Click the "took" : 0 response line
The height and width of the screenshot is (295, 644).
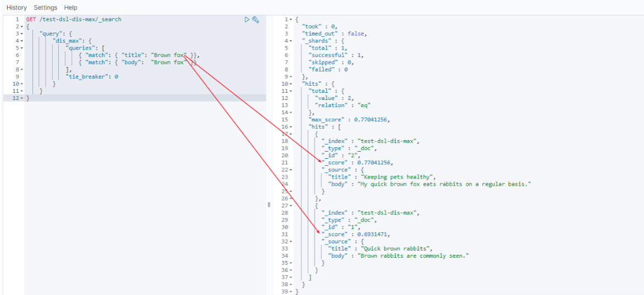click(320, 26)
